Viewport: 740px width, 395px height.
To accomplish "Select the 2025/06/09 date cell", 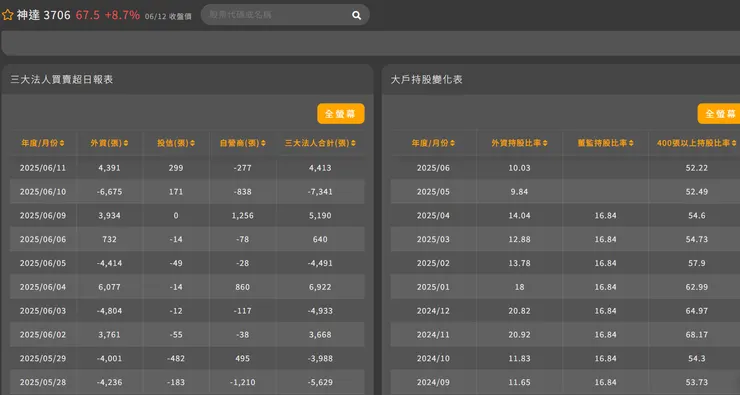I will coord(43,216).
